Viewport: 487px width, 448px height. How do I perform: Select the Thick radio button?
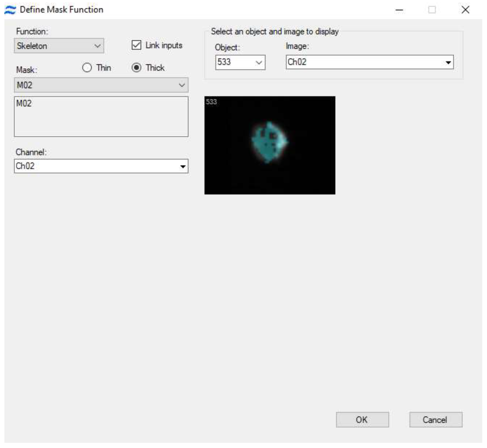point(137,68)
